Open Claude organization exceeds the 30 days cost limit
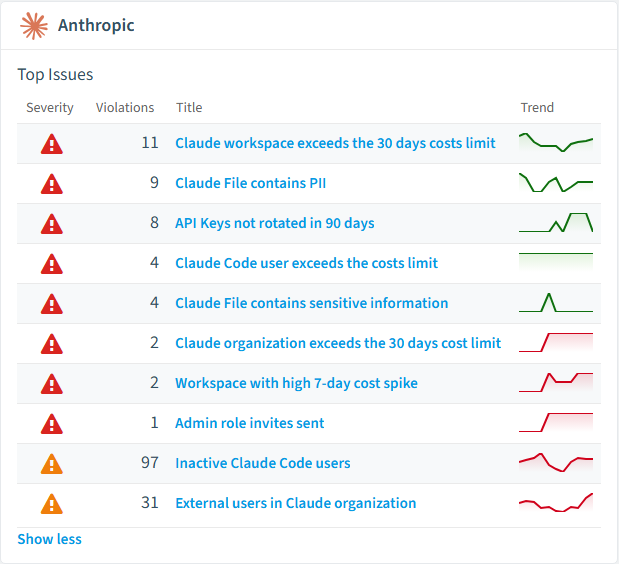The image size is (619, 564). [x=338, y=343]
